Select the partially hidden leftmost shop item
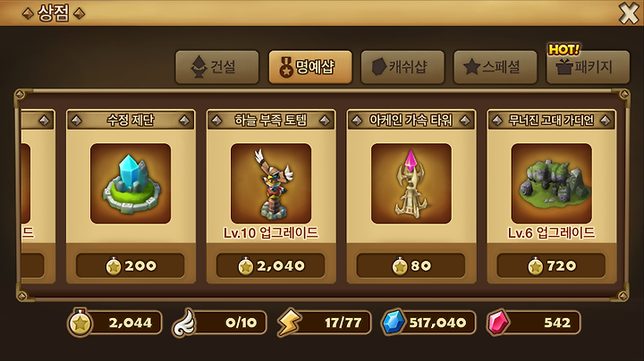 (38, 197)
